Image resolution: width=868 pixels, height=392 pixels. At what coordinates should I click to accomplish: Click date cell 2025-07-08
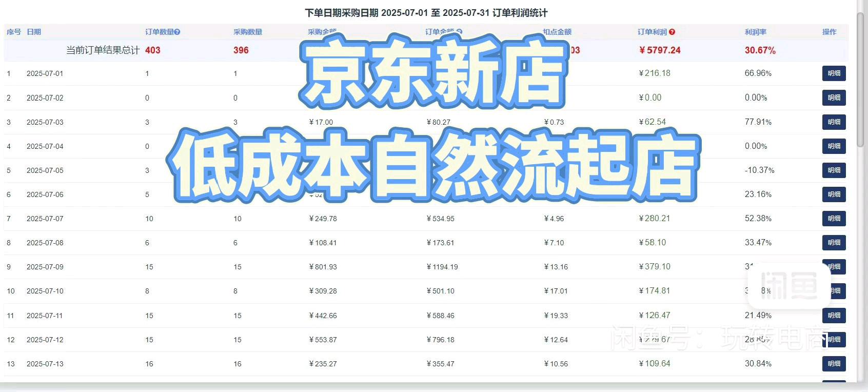click(x=45, y=243)
